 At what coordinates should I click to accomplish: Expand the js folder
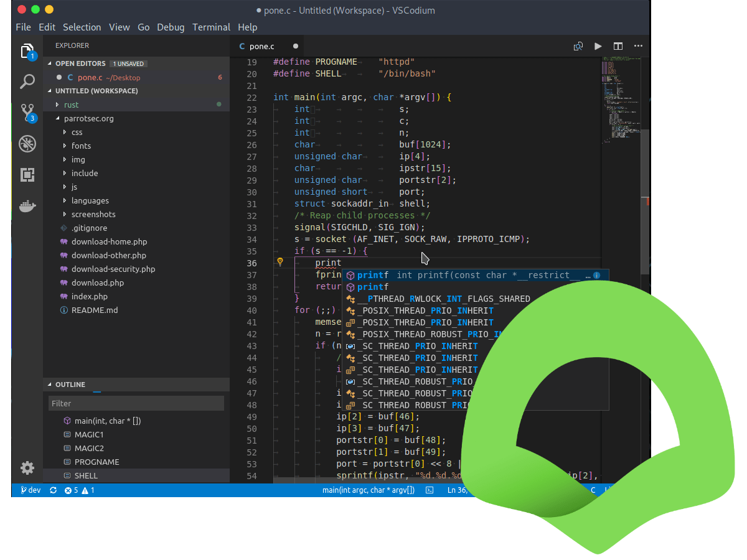pyautogui.click(x=136, y=187)
